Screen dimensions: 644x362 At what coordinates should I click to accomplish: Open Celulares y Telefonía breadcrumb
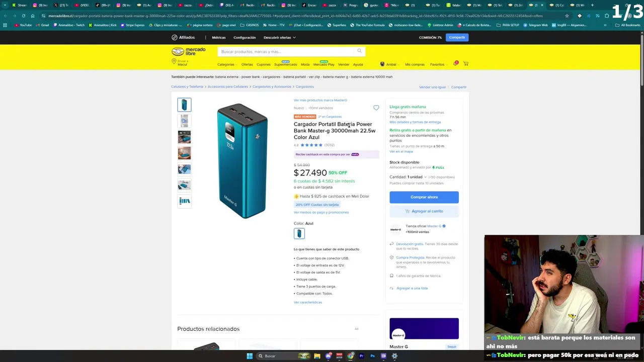[x=187, y=86]
